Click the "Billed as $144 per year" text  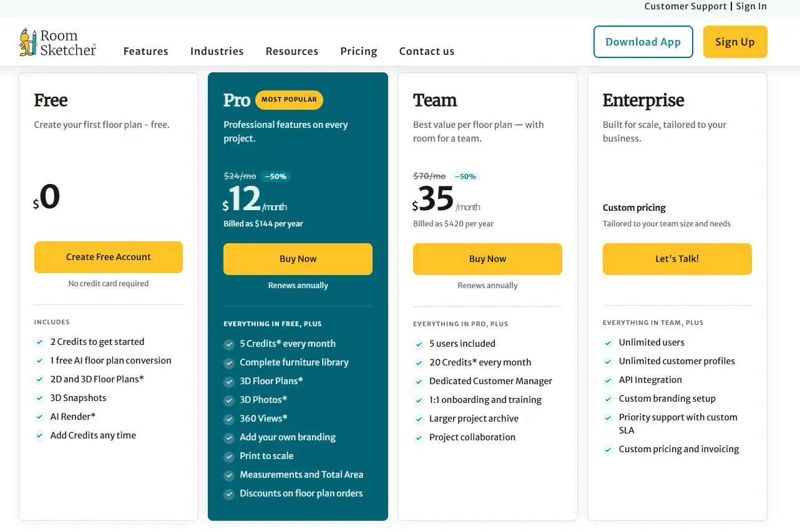tap(263, 224)
